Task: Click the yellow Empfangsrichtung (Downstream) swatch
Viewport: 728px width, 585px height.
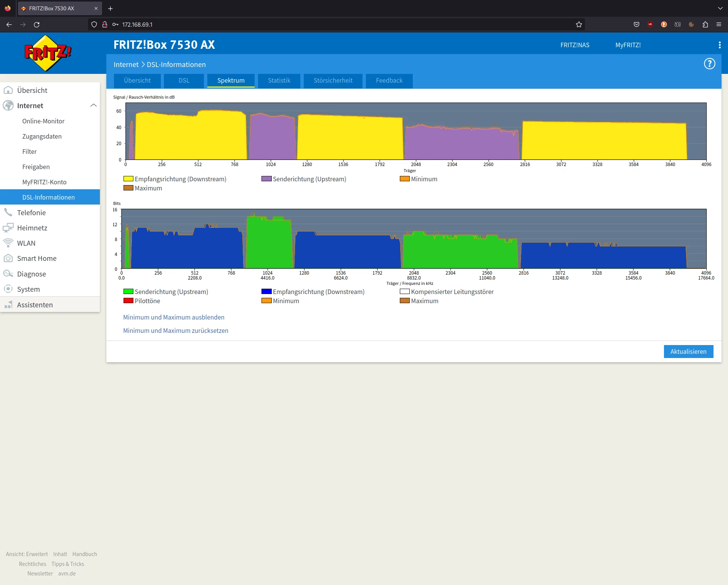Action: coord(128,179)
